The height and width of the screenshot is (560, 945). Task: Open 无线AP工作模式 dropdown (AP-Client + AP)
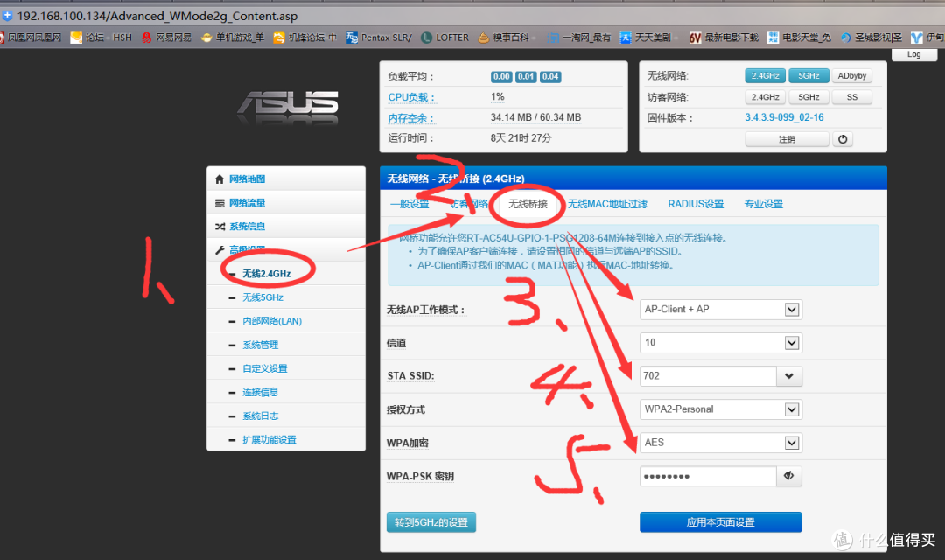coord(721,309)
